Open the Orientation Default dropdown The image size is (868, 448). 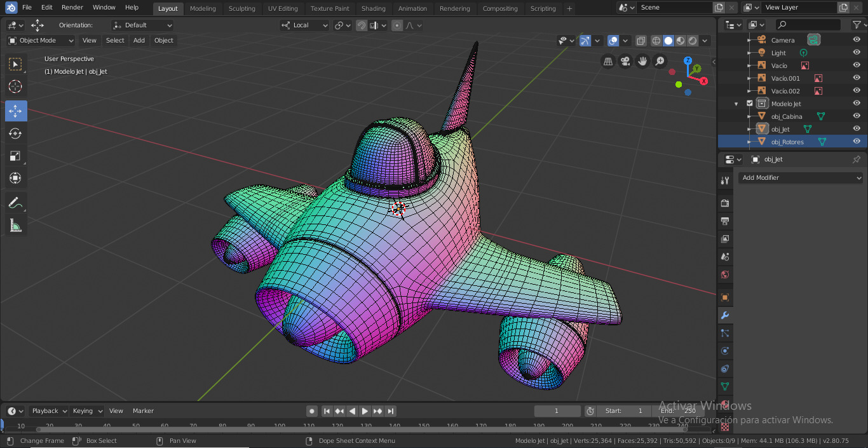point(142,25)
